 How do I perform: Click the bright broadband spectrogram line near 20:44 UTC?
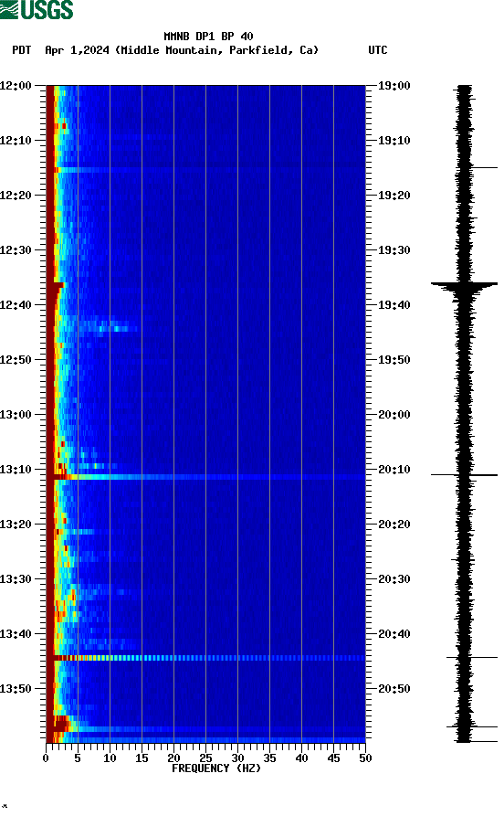(x=206, y=658)
